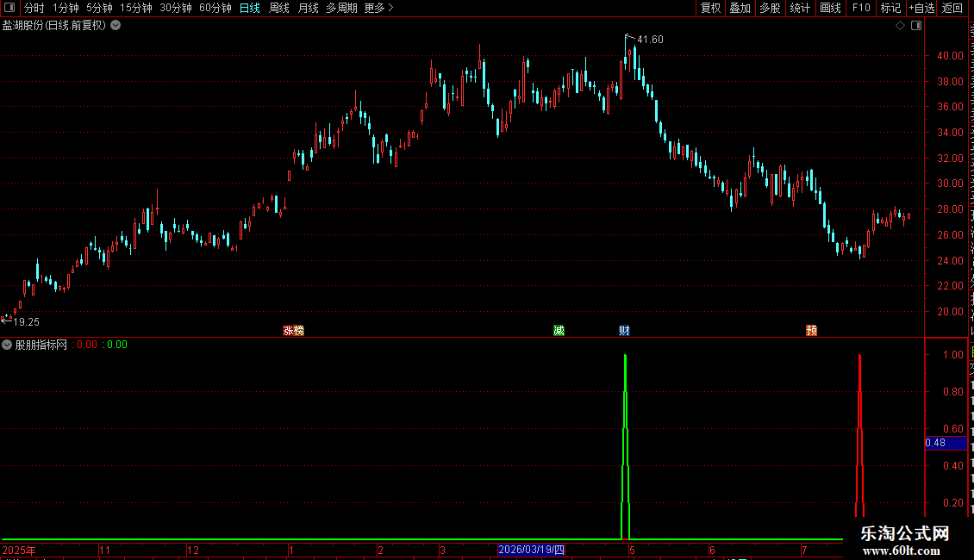The height and width of the screenshot is (560, 974).
Task: Toggle the left panel icon in the top-left corner
Action: coord(9,8)
